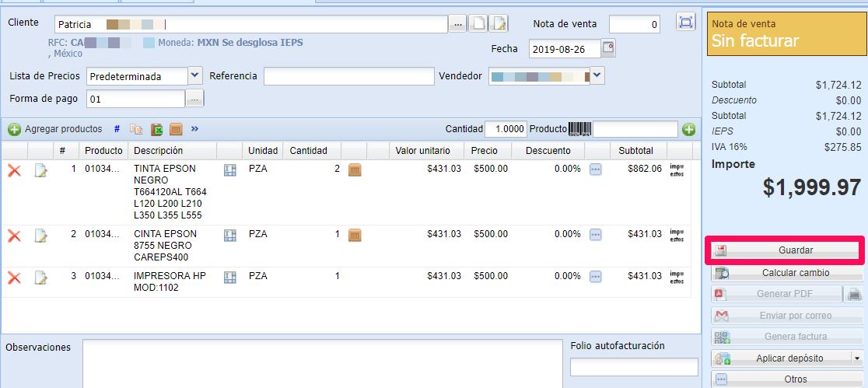Open details grid icon for IMPRESORA HP
The height and width of the screenshot is (388, 868).
coord(229,277)
